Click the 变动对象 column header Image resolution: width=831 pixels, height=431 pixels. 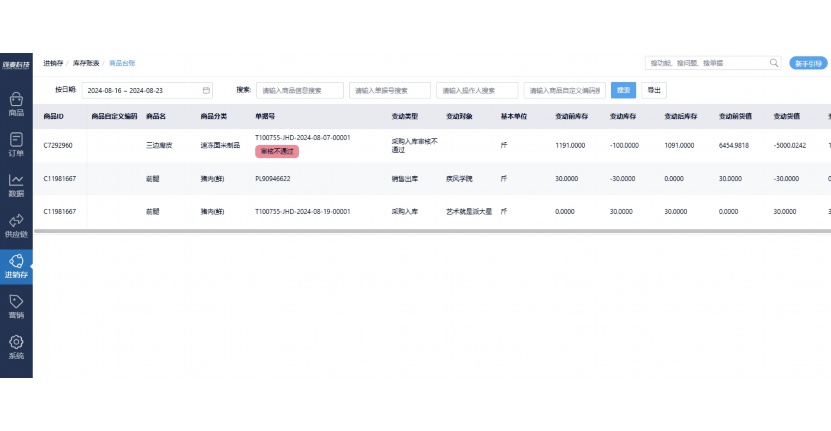(x=459, y=116)
